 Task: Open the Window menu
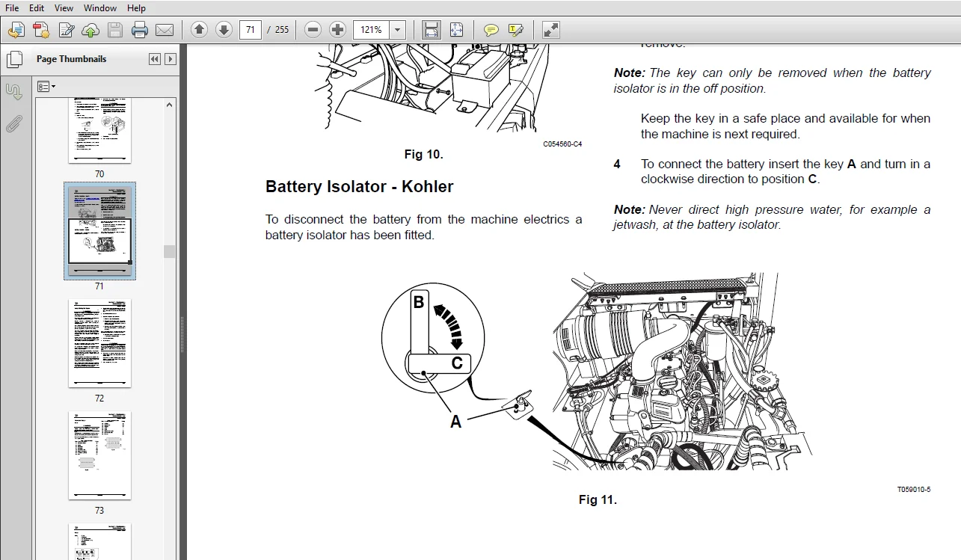point(100,7)
